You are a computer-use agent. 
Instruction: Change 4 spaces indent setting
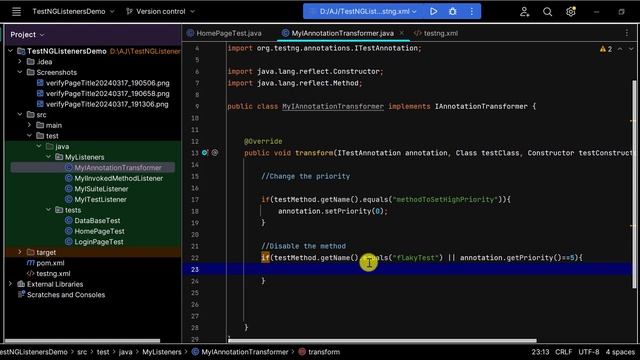click(620, 352)
